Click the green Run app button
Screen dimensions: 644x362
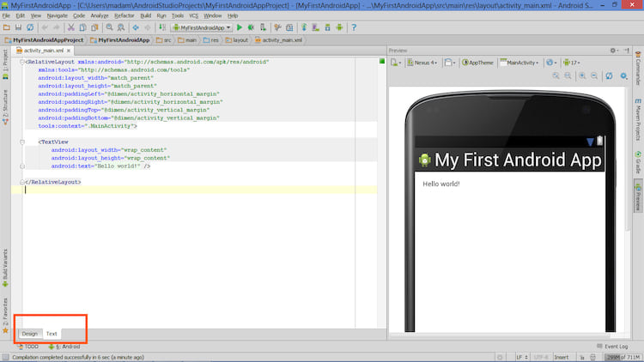(x=240, y=27)
